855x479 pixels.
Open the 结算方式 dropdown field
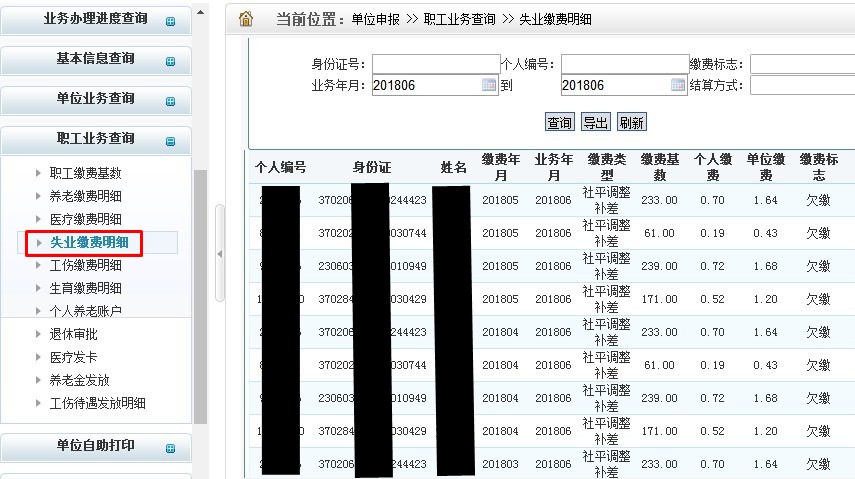click(801, 85)
